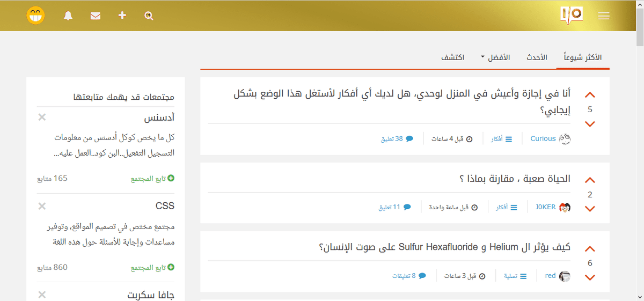The height and width of the screenshot is (301, 644).
Task: Open the CSS community title
Action: 165,206
